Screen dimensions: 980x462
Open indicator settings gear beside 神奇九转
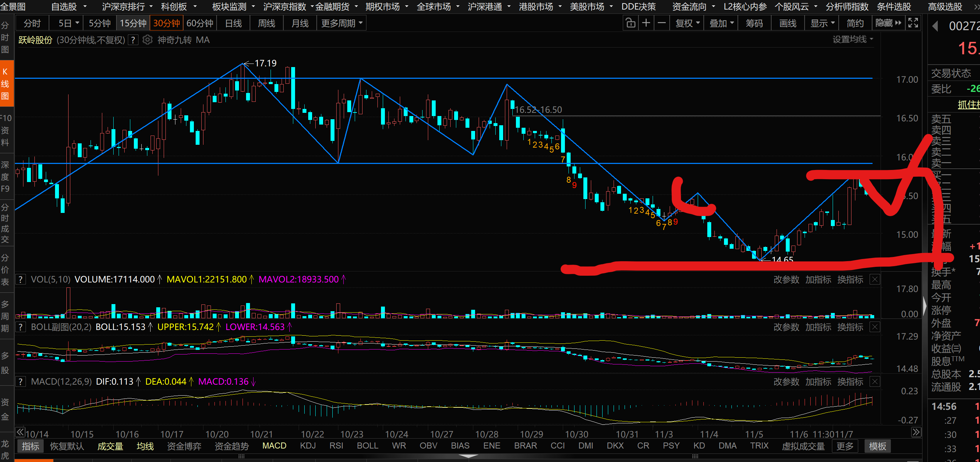[147, 40]
